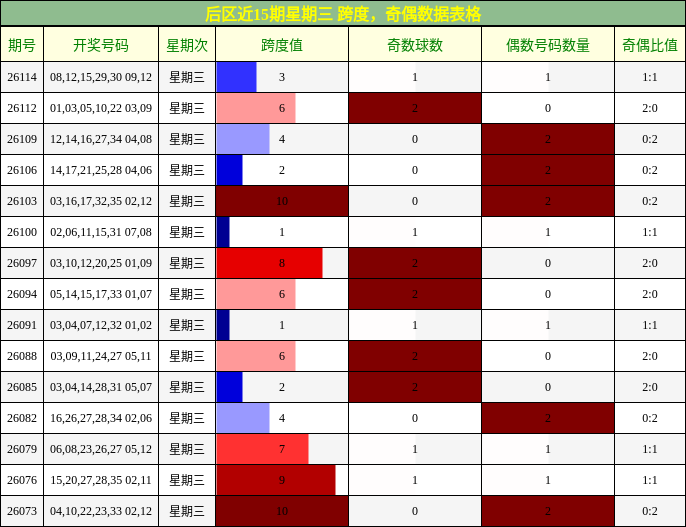
Task: Click span bar value 2 for 26106
Action: click(x=282, y=170)
